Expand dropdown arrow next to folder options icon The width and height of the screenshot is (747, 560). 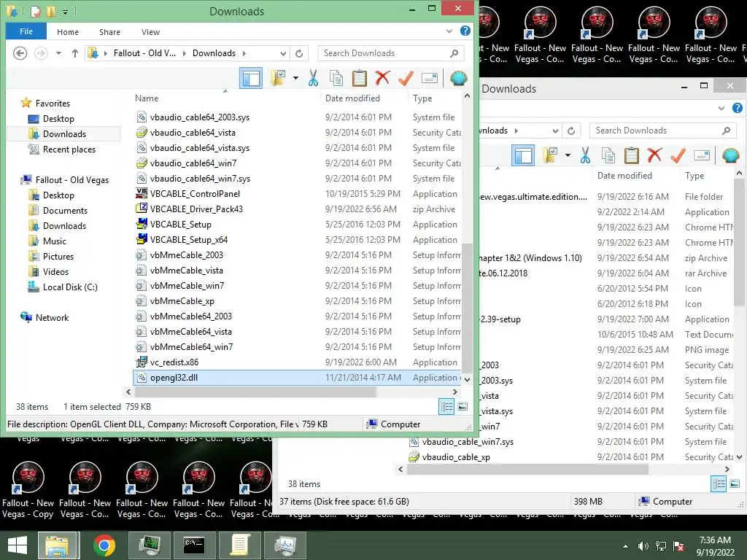pyautogui.click(x=295, y=78)
